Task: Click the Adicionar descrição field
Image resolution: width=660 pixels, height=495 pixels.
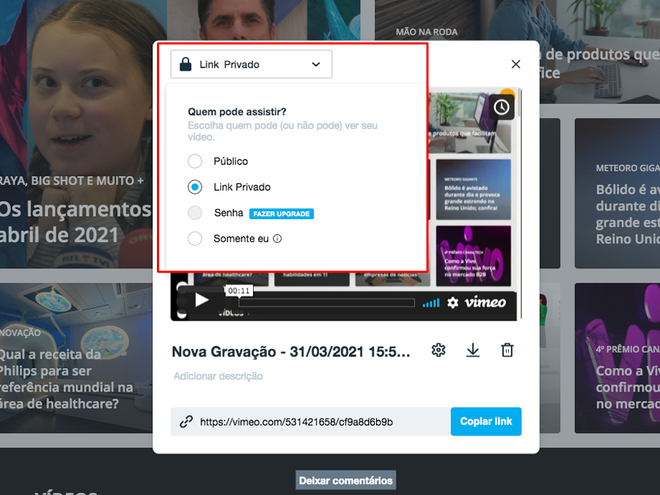Action: [x=218, y=376]
